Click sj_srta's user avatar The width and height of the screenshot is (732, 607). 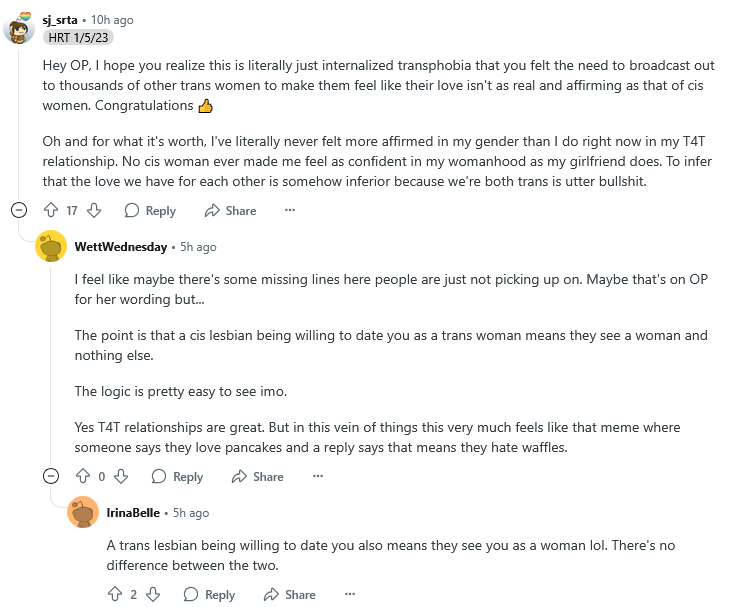tap(20, 29)
